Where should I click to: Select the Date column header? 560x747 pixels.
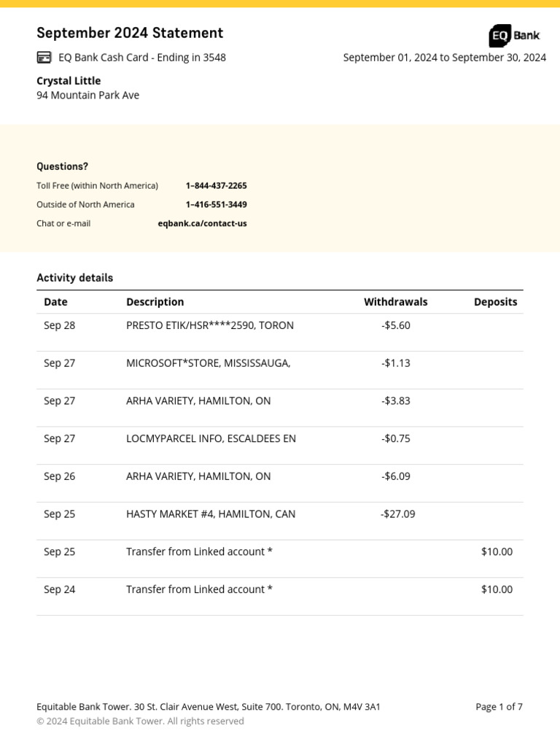pos(55,302)
